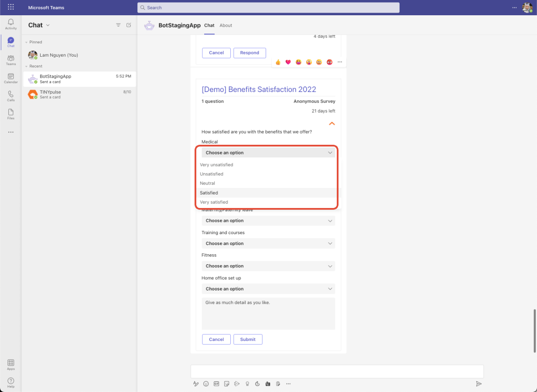537x392 pixels.
Task: Open the GIF picker
Action: (216, 384)
